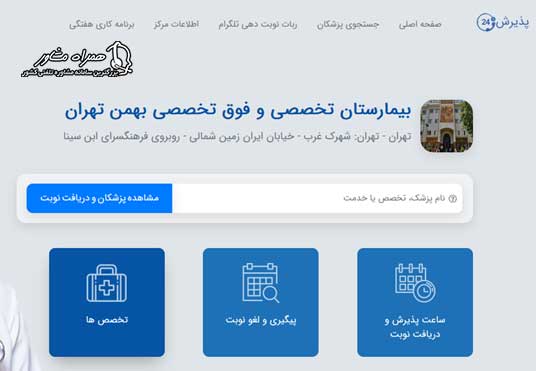Open جستجوی پزشکان in the navigation
This screenshot has width=536, height=371.
click(x=348, y=24)
